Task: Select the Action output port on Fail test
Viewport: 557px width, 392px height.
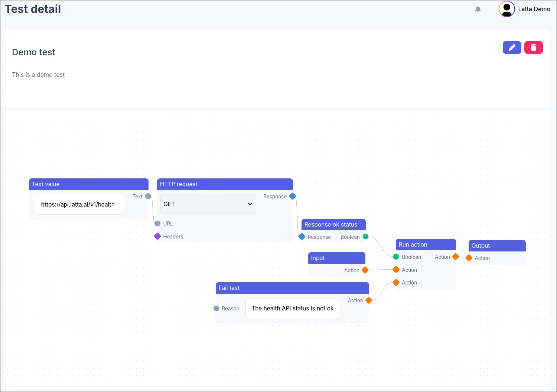Action: pos(368,300)
